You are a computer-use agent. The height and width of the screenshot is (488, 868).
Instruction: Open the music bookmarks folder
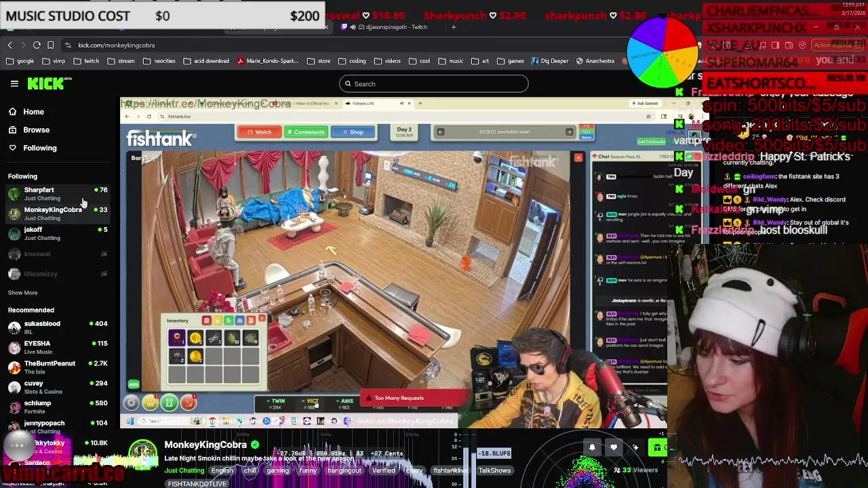451,61
